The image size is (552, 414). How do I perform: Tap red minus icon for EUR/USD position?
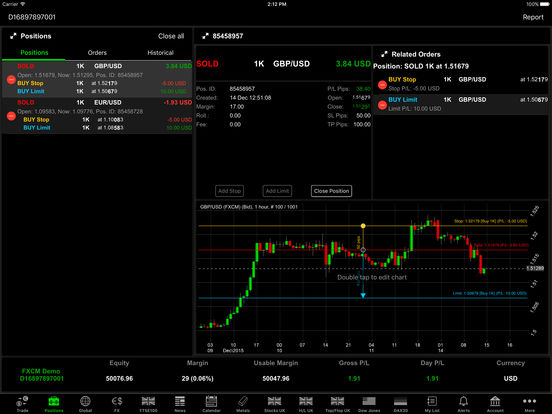(x=11, y=115)
